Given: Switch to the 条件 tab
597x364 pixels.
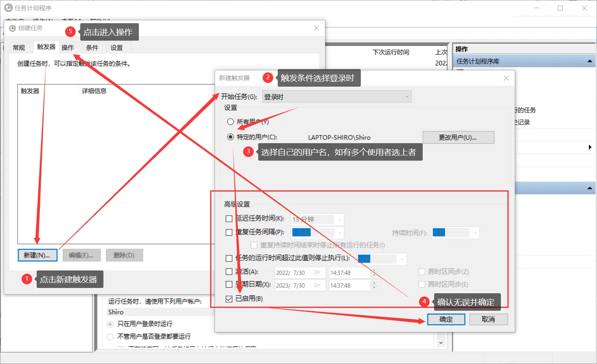Looking at the screenshot, I should (92, 48).
